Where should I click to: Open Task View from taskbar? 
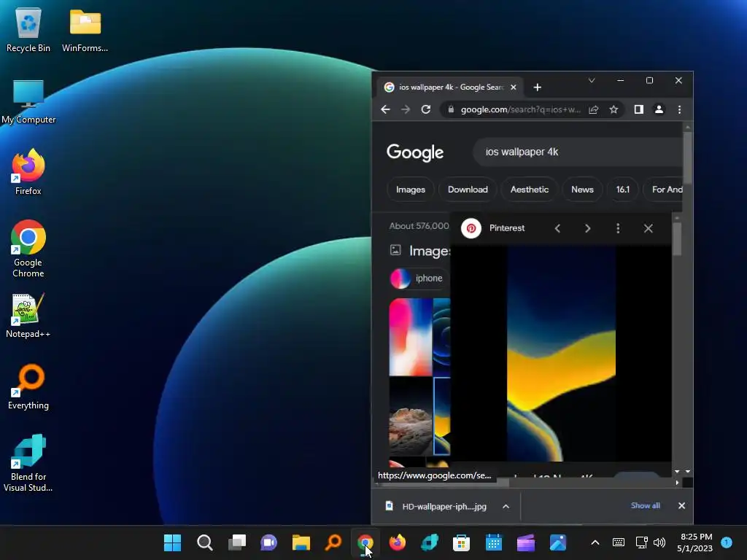pos(237,542)
